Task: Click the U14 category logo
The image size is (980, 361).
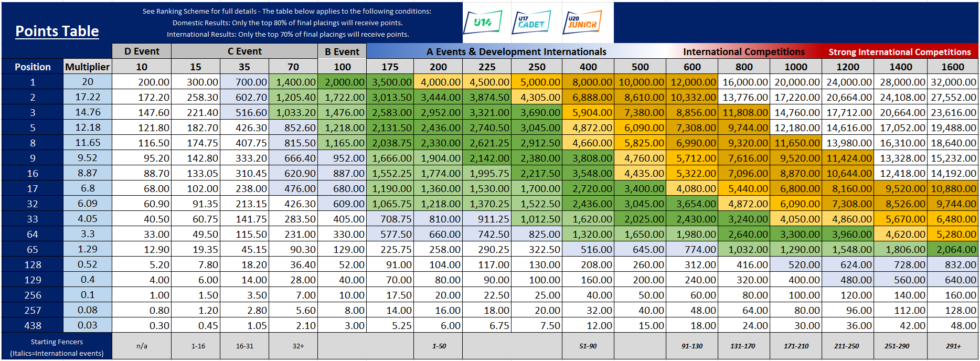Action: pos(483,22)
